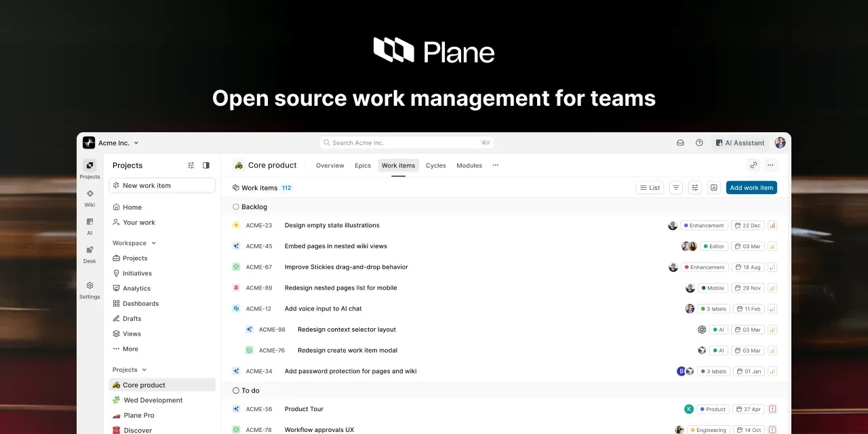Switch to the Overview tab
The image size is (868, 434).
point(330,165)
